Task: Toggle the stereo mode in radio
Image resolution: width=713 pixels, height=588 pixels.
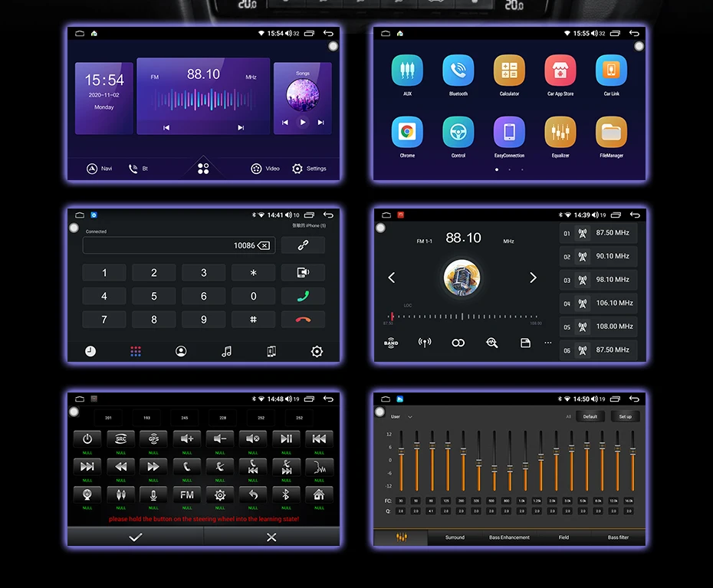Action: (x=458, y=343)
